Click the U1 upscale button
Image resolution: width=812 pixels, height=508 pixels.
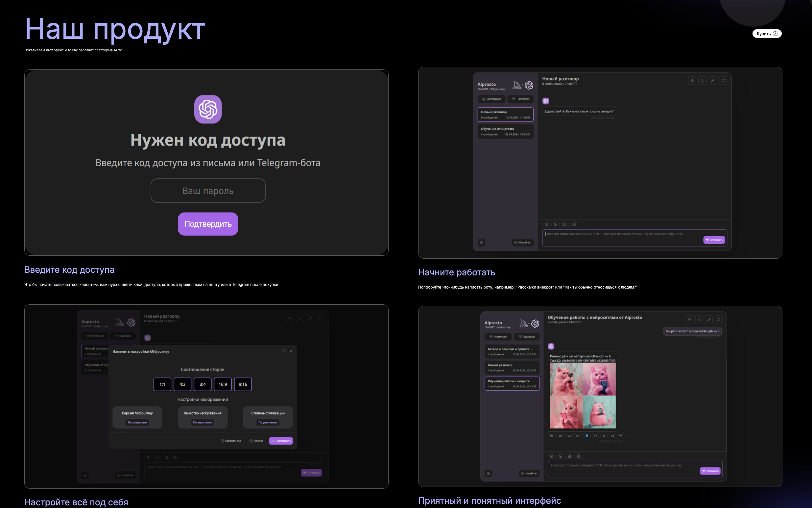tap(551, 436)
